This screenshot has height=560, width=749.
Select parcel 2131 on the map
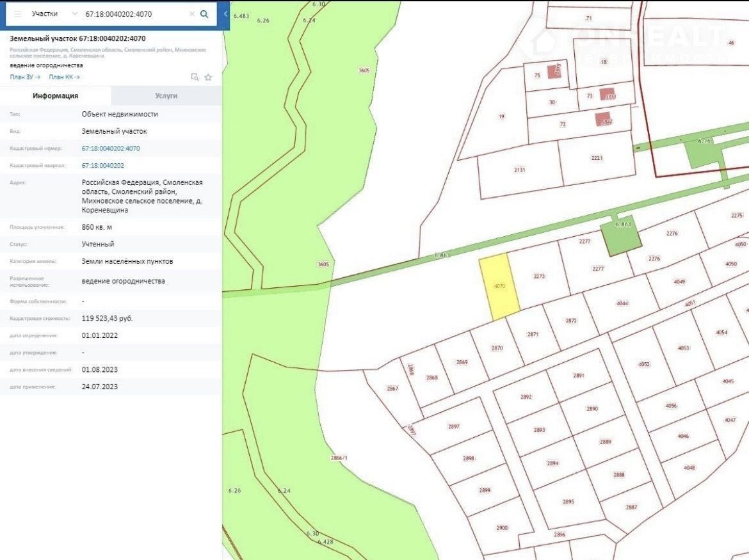519,170
